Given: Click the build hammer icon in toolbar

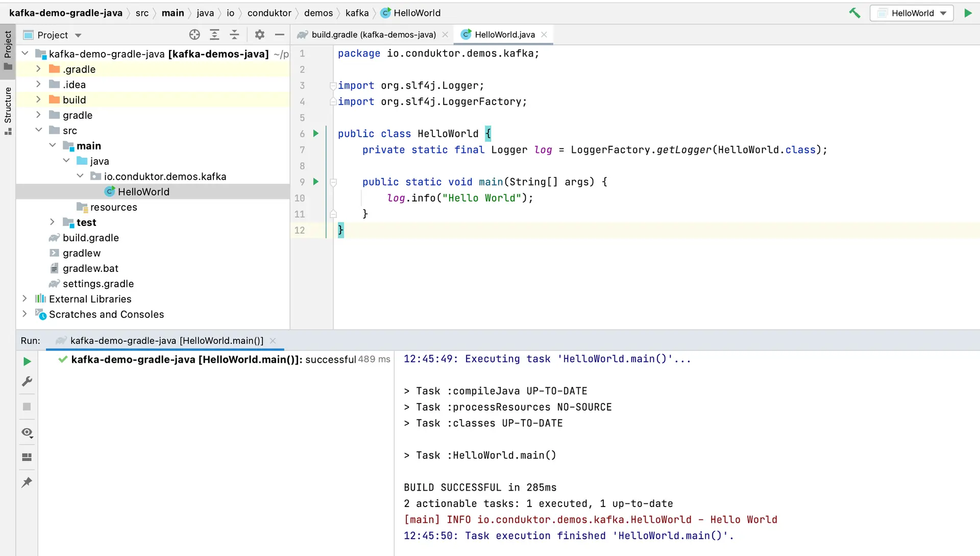Looking at the screenshot, I should click(x=855, y=13).
